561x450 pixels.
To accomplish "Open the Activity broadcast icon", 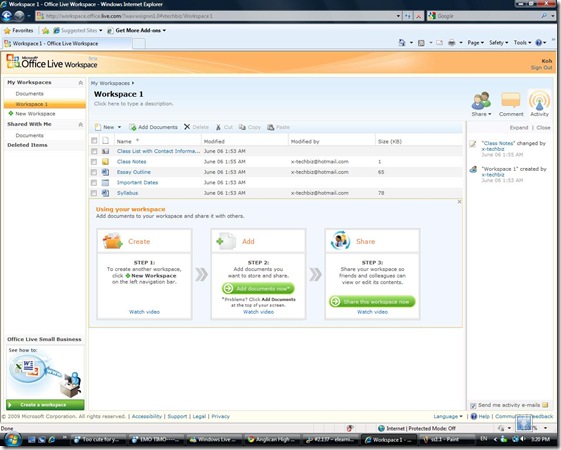I will tap(539, 101).
